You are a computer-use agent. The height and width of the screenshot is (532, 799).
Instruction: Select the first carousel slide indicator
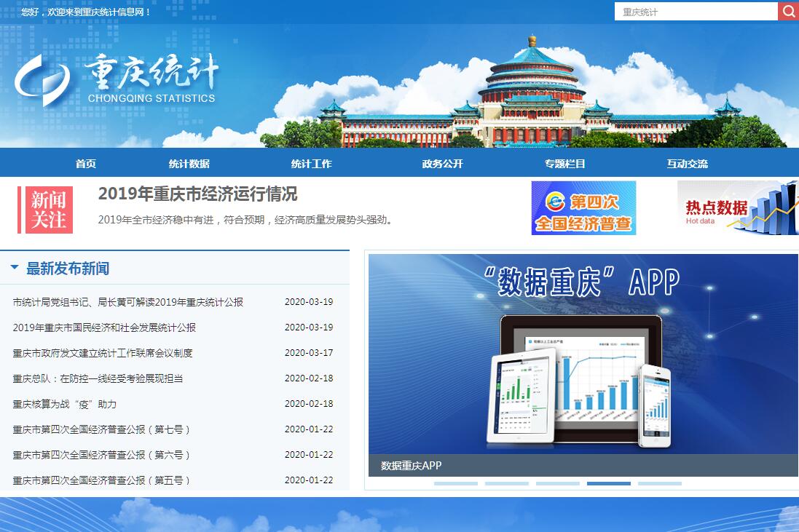point(456,483)
